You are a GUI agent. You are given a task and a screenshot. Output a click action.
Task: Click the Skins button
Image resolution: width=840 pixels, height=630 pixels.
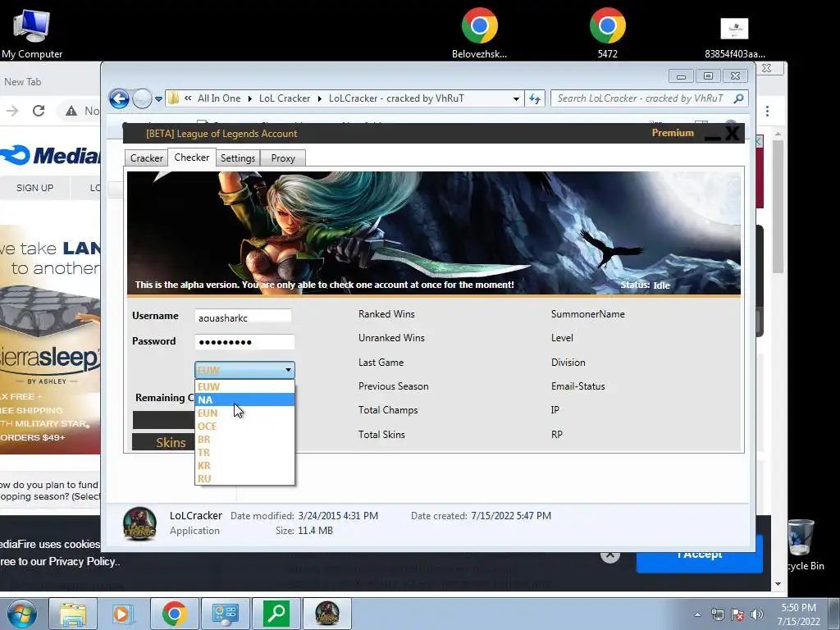tap(163, 442)
